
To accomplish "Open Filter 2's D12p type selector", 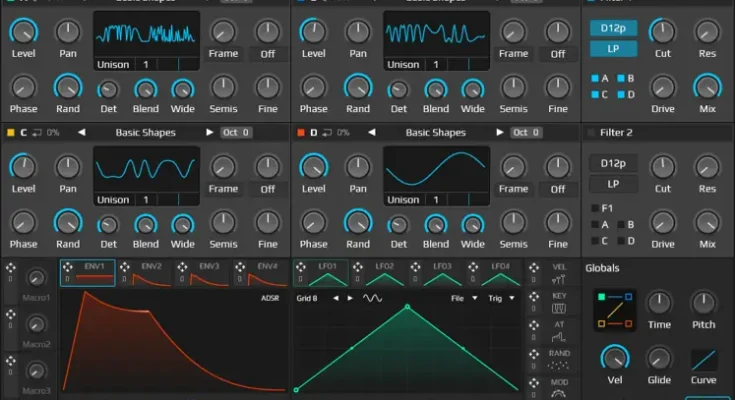I will coord(613,163).
